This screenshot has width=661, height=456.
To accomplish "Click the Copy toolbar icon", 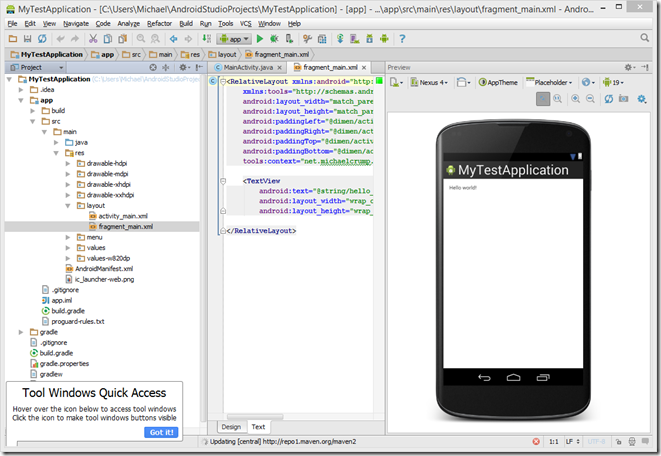I will (x=108, y=39).
